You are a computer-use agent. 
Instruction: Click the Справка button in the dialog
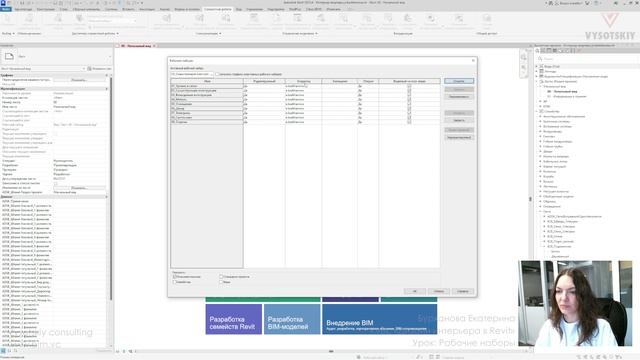462,291
